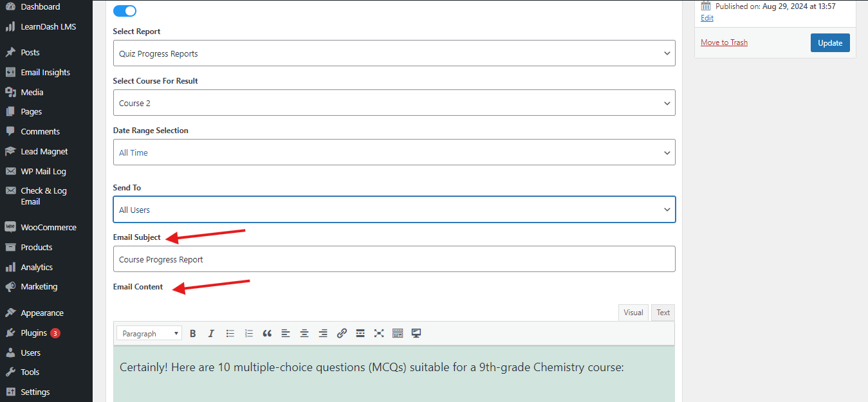This screenshot has height=402, width=868.
Task: Click the insert link icon
Action: click(x=342, y=333)
